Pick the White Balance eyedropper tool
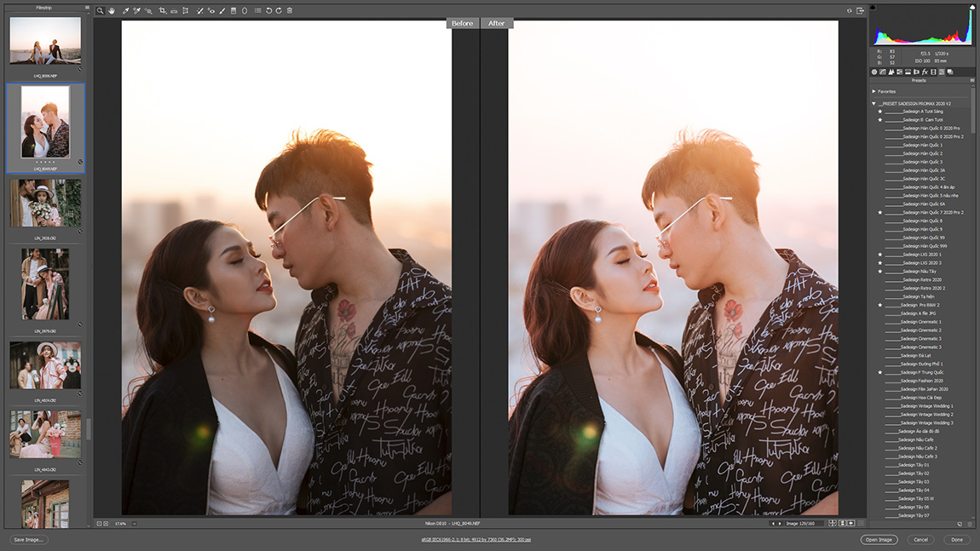 (x=125, y=11)
